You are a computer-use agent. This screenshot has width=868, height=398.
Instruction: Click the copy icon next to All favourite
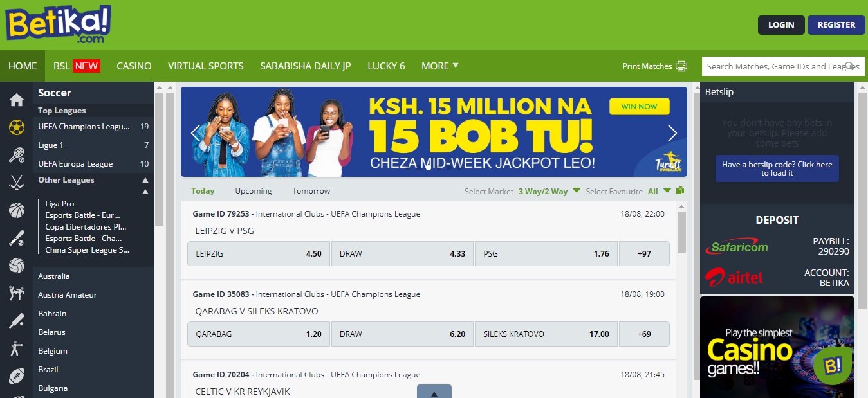[680, 190]
